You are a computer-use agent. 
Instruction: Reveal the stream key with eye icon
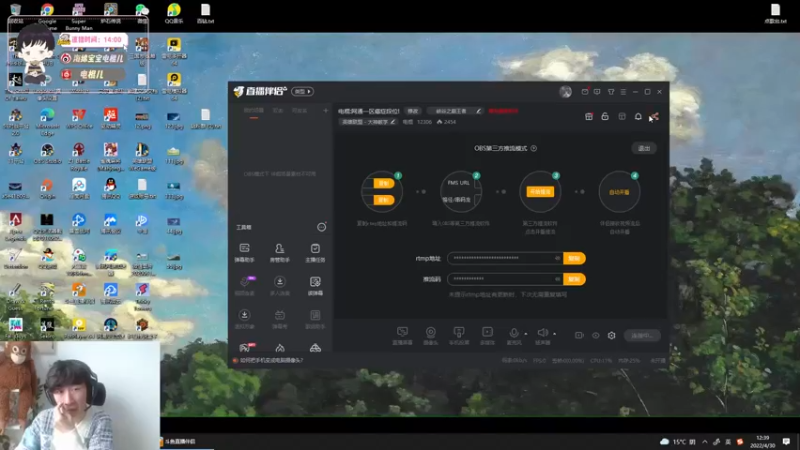click(557, 279)
